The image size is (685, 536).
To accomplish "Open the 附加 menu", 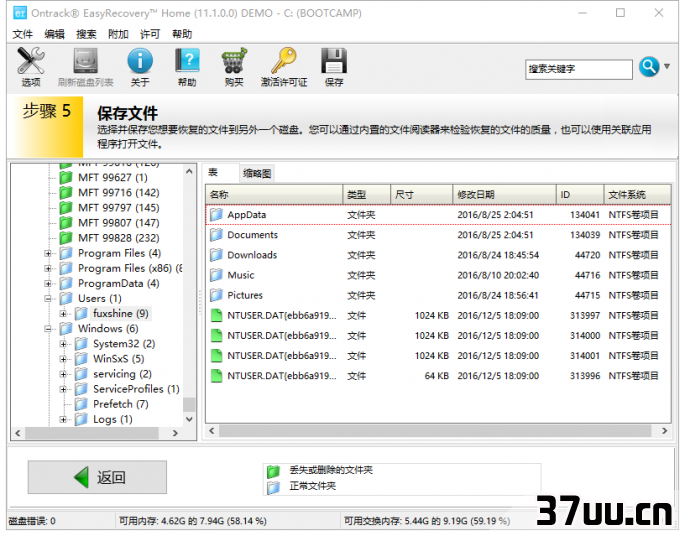I will coord(118,34).
